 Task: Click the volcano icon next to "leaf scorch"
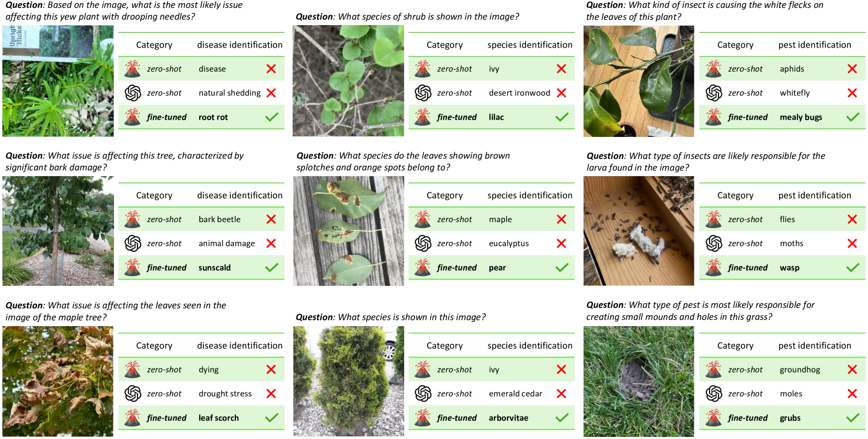pyautogui.click(x=133, y=418)
